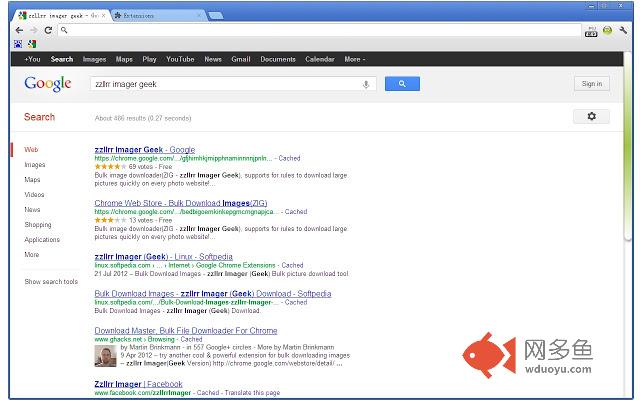Open Download Master, Bulk File Downloader For Chrome
The image size is (640, 400).
click(x=186, y=331)
